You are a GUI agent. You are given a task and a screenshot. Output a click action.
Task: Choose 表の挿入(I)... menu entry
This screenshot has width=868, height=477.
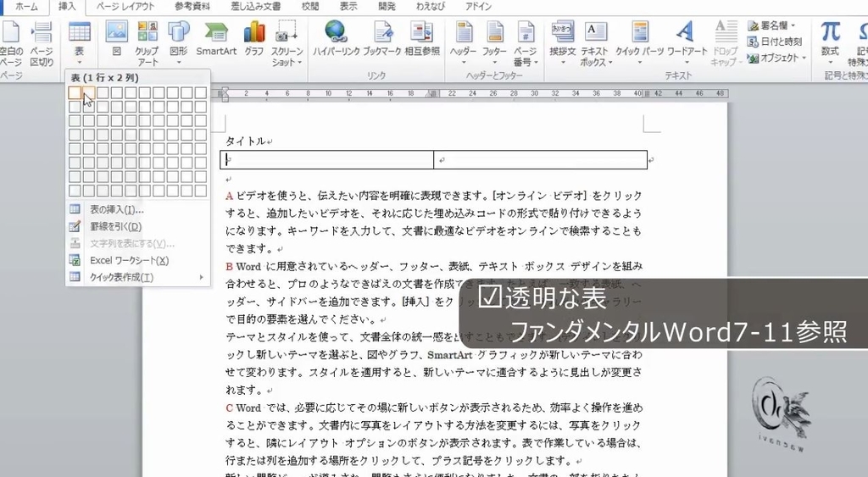point(138,210)
